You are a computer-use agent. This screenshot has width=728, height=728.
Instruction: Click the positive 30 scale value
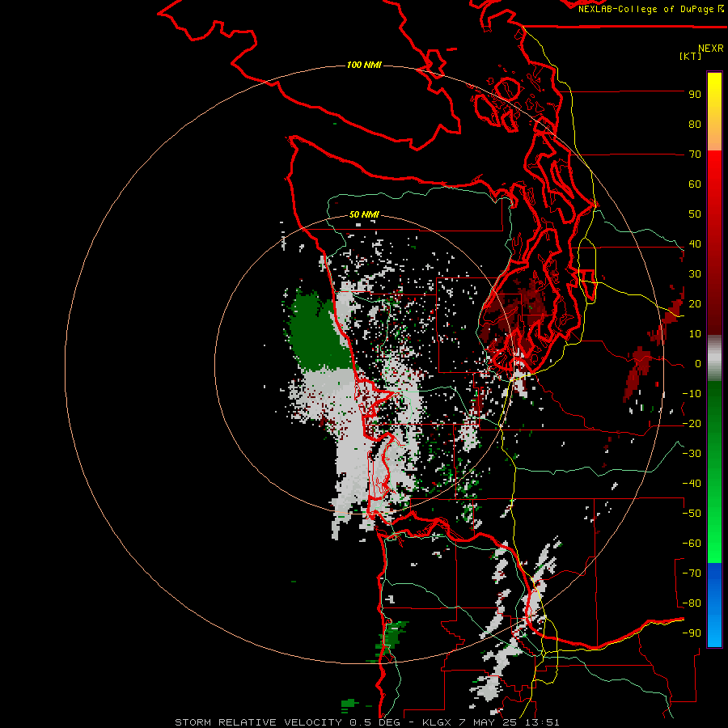point(695,274)
